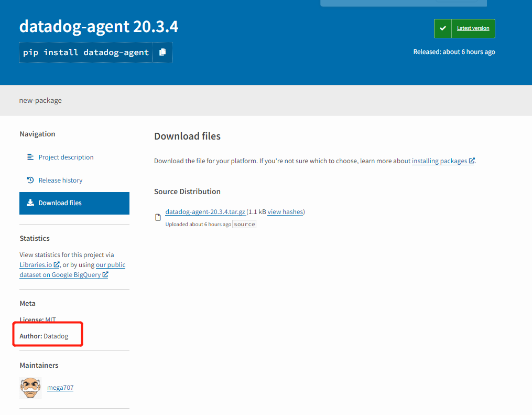The image size is (532, 415).
Task: Click the Project description list icon
Action: coord(30,157)
